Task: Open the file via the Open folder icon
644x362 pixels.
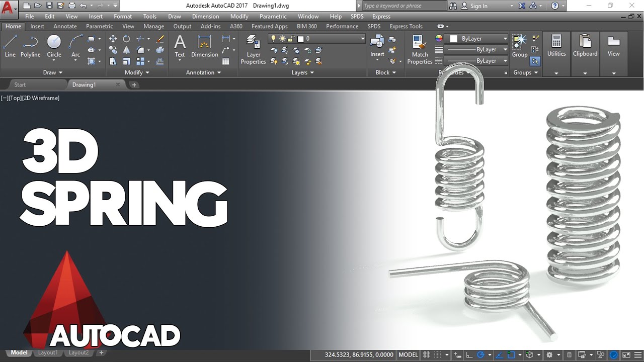Action: tap(38, 6)
